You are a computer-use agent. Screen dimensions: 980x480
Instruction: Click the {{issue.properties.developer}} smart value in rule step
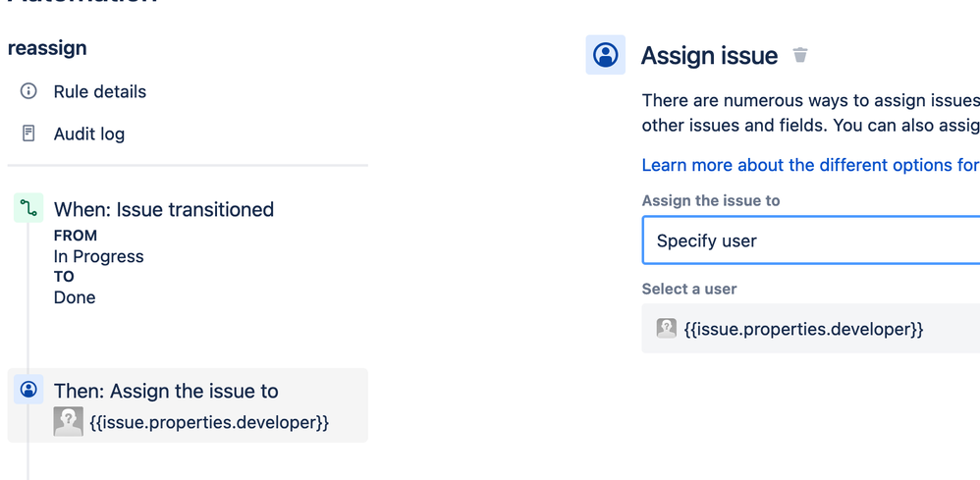(209, 422)
